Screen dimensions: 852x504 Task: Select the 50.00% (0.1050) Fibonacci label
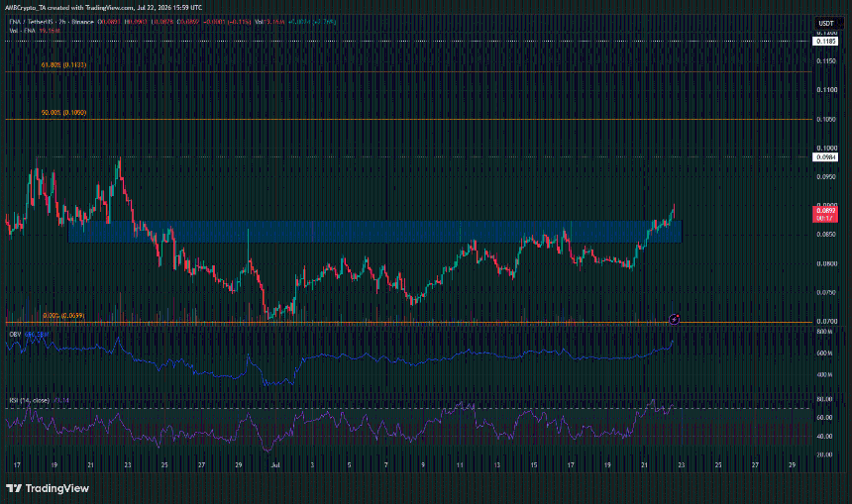tap(63, 113)
